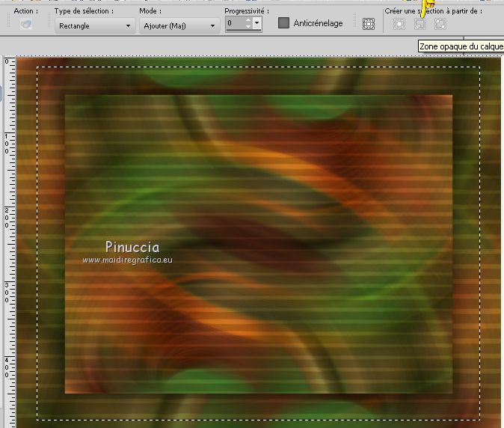Open the Progressivité slider popup arrow
Image resolution: width=504 pixels, height=428 pixels.
tap(256, 23)
